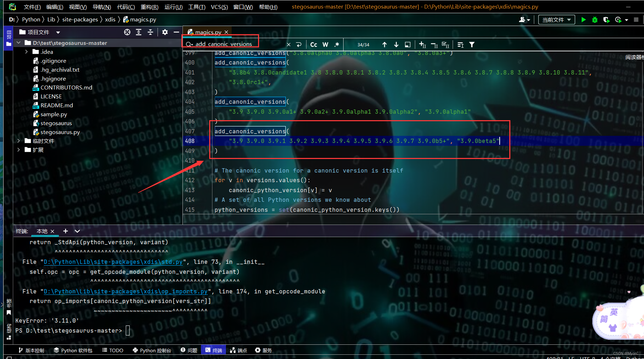Open the 导航(N) menu
The height and width of the screenshot is (359, 644).
(x=102, y=7)
